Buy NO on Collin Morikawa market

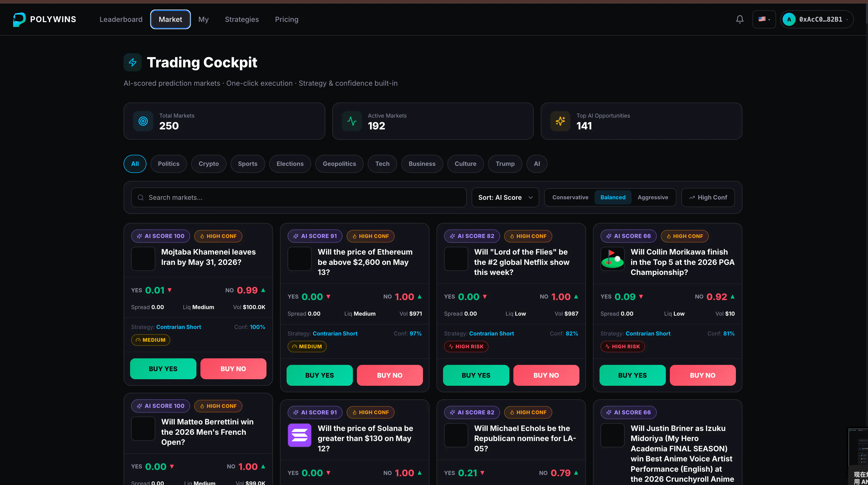click(x=702, y=375)
